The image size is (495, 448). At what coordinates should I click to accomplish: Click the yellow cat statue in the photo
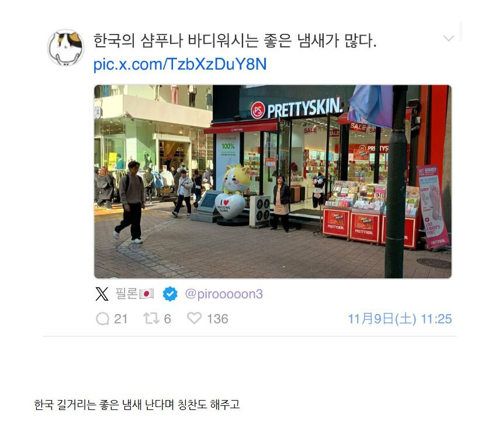click(235, 181)
